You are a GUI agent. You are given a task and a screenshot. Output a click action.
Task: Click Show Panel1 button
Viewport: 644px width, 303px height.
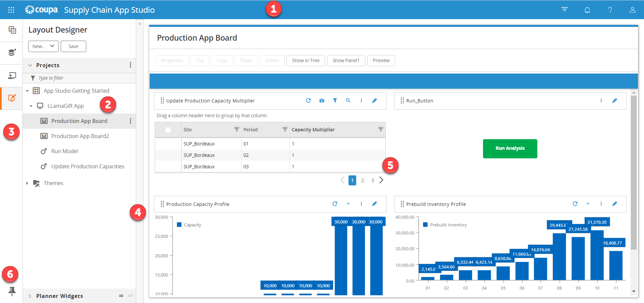click(346, 60)
